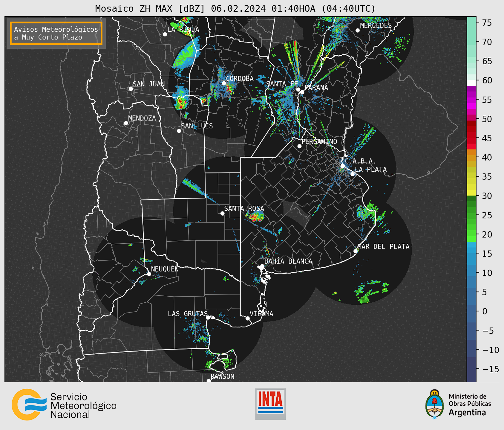Click the Ministerio de Obras Públicas emblem
Screen dimensions: 504x430
(x=434, y=404)
